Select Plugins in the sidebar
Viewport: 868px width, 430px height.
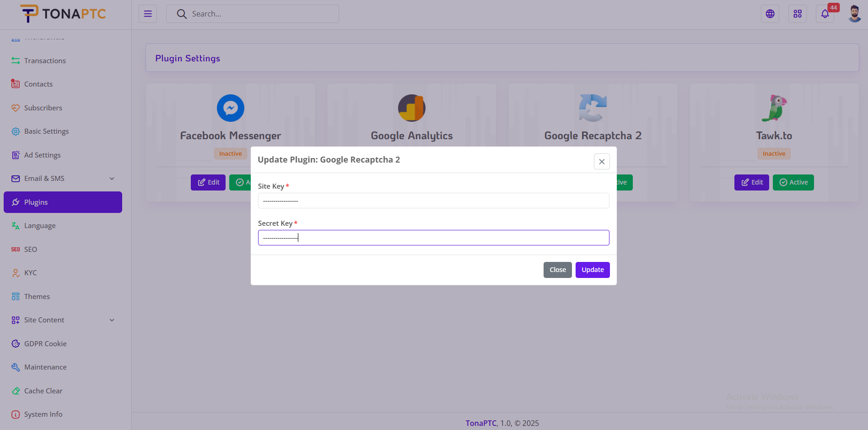(x=63, y=202)
